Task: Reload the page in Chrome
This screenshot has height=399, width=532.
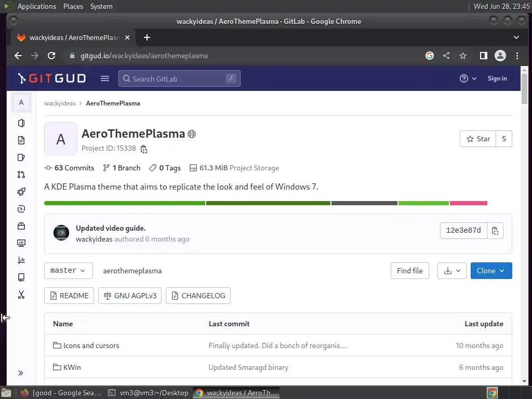Action: pos(51,56)
